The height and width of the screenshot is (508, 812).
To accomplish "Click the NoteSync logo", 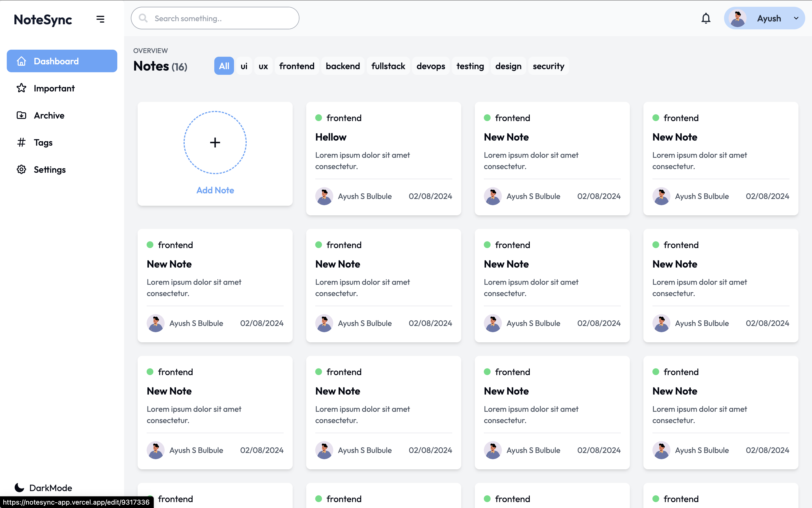I will 43,19.
